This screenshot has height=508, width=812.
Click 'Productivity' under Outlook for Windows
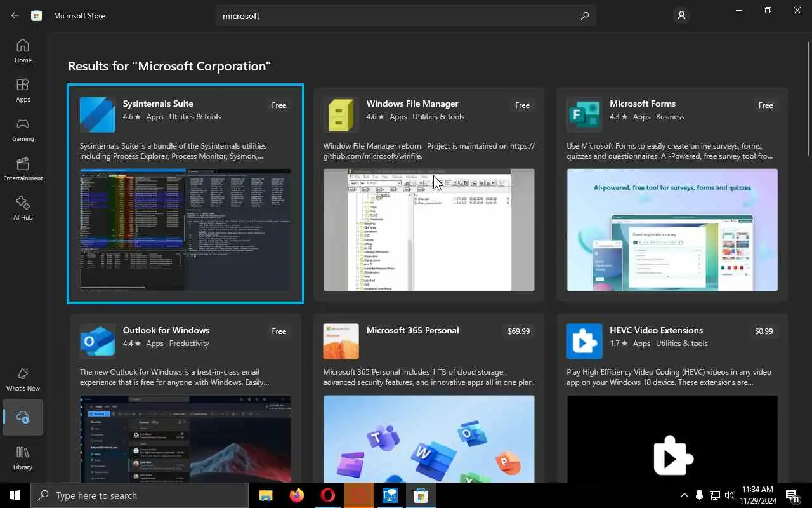tap(189, 344)
